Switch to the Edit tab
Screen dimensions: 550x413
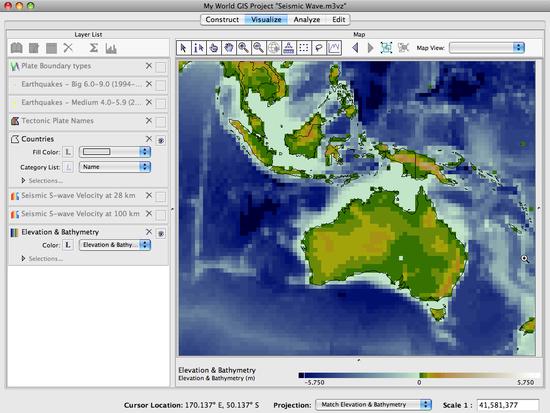point(338,20)
